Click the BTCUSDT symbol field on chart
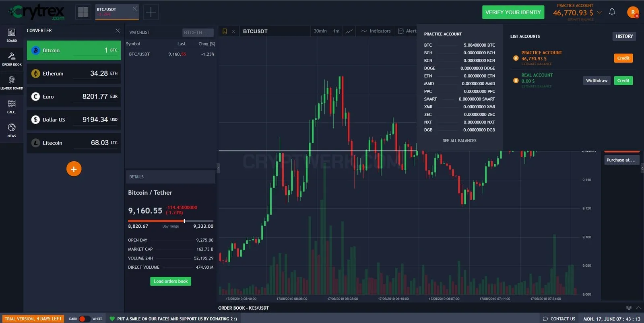Image resolution: width=644 pixels, height=323 pixels. (x=275, y=31)
